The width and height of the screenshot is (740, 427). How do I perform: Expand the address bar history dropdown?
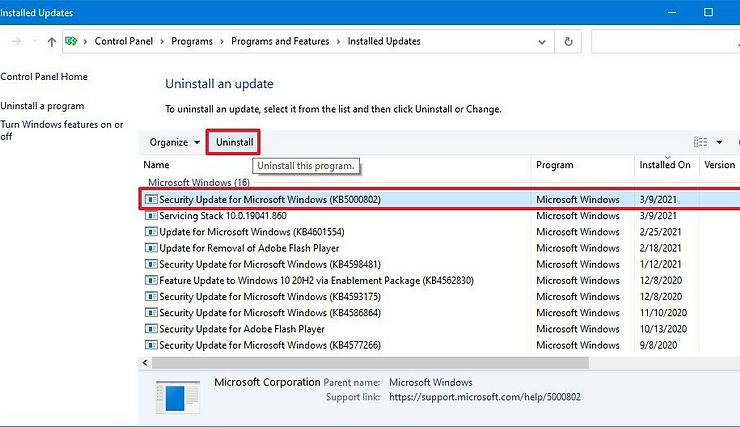point(542,42)
